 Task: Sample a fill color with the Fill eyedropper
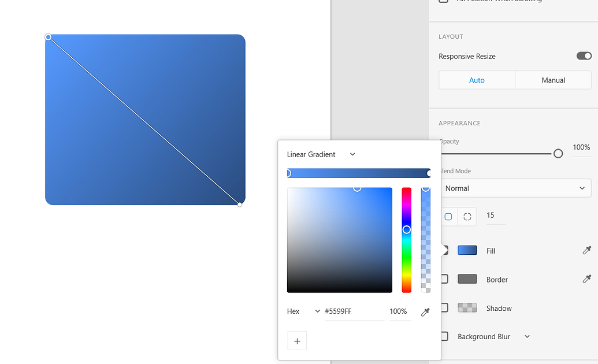coord(586,250)
